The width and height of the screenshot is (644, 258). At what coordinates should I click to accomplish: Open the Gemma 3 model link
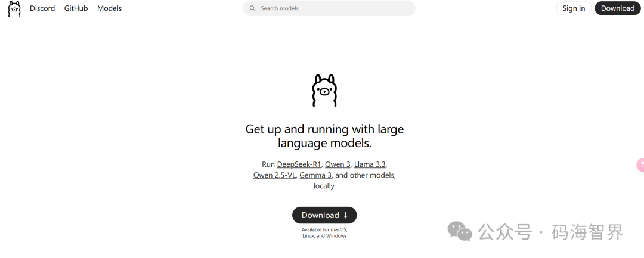point(315,175)
